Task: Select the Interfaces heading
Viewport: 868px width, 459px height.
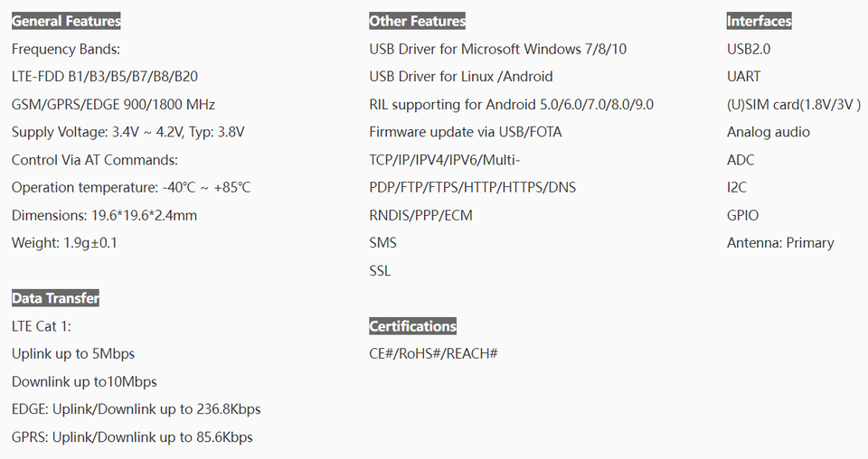Action: pos(759,21)
